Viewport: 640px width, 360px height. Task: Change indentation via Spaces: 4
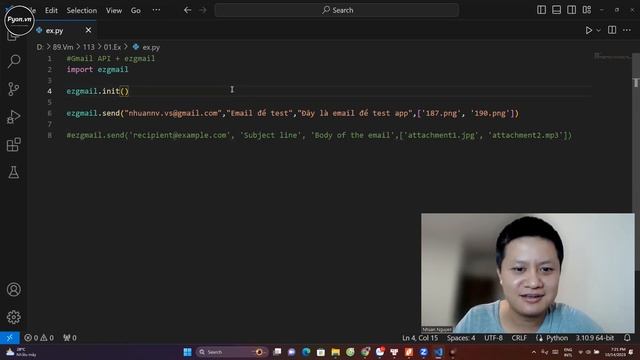(461, 338)
